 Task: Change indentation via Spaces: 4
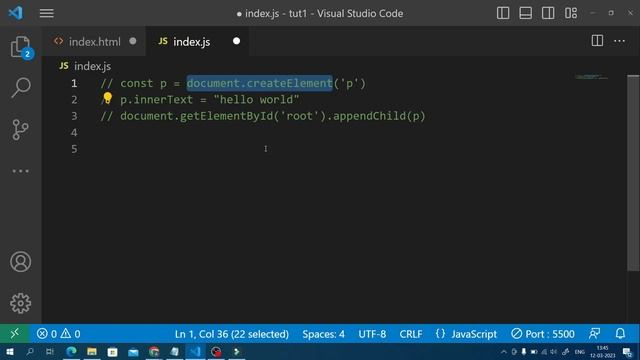[323, 334]
